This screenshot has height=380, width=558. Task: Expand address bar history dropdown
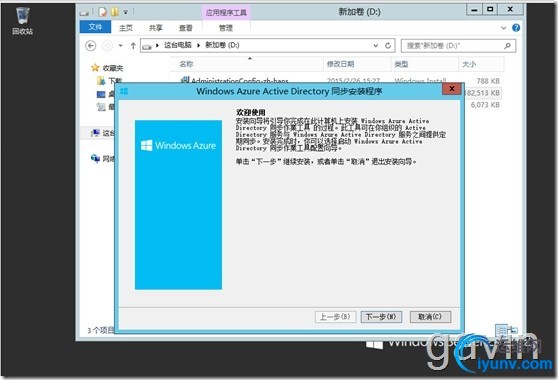click(x=376, y=46)
